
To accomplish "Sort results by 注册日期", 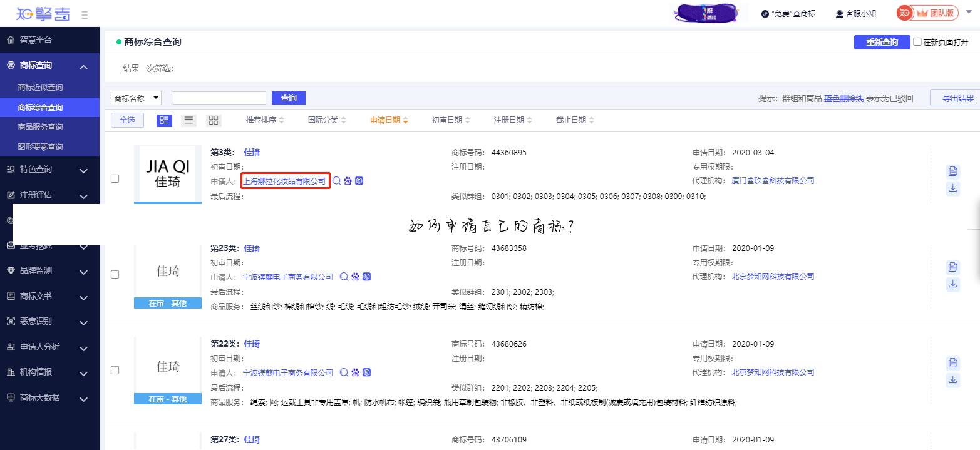I will click(512, 120).
